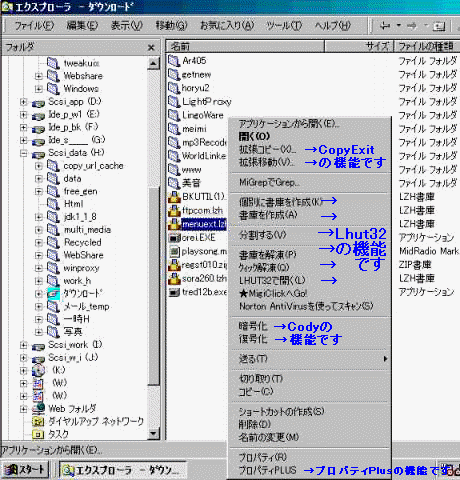Click the Back arrow toolbar icon
Viewport: 460px width, 480px height.
pos(385,26)
